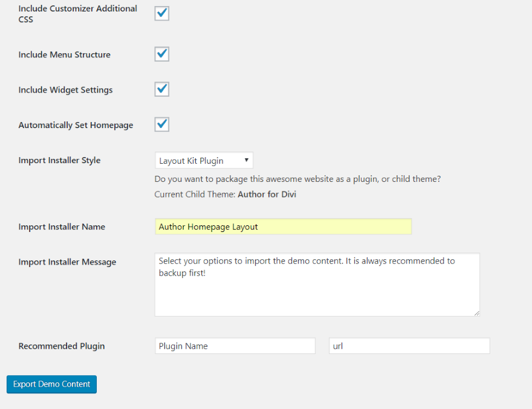The image size is (532, 409).
Task: Click the Automatically Set Homepage label
Action: pos(76,125)
